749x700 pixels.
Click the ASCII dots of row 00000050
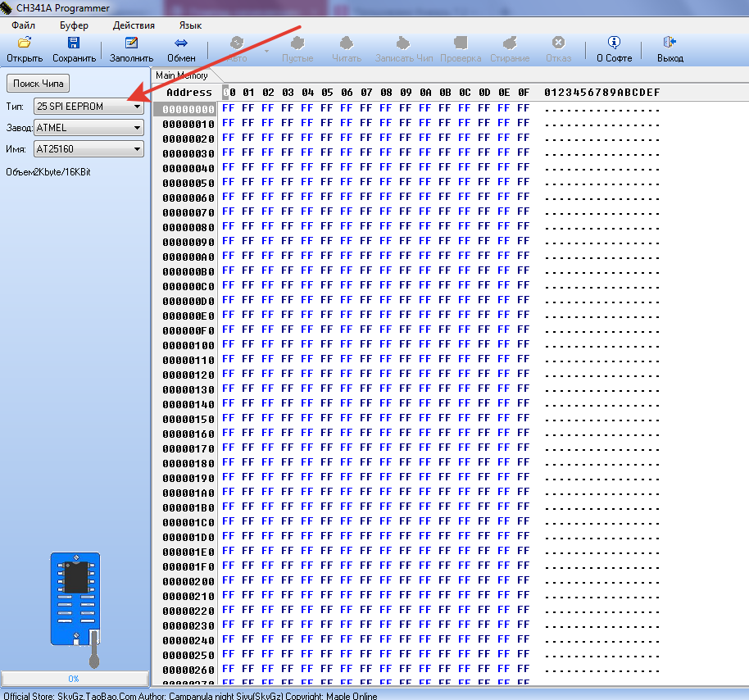[x=601, y=184]
